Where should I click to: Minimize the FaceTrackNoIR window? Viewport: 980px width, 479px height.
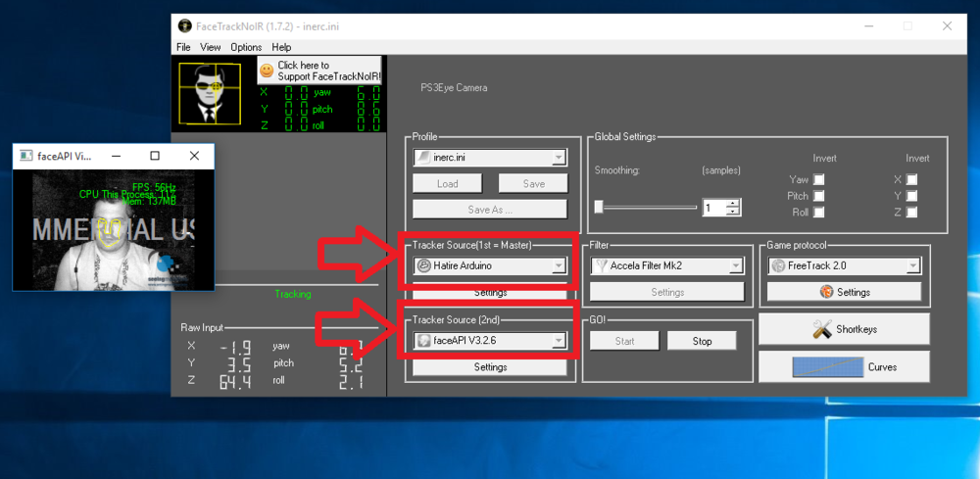pyautogui.click(x=868, y=26)
